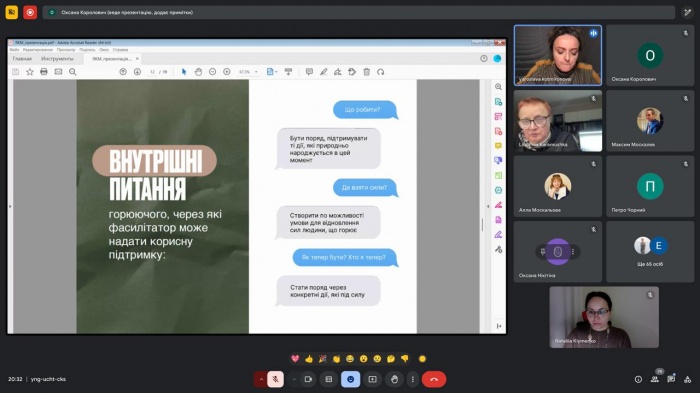Send the thumbs-up emoji reaction
Image resolution: width=700 pixels, height=393 pixels.
coord(309,359)
